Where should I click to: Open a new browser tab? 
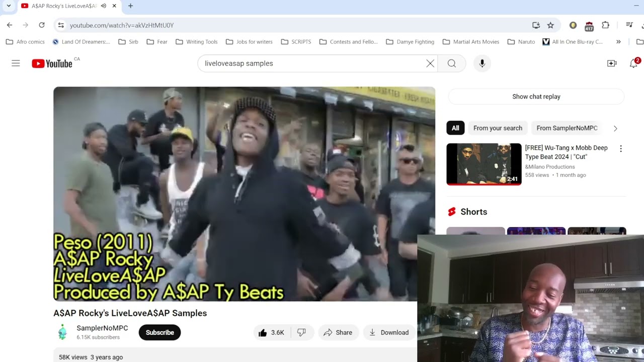(130, 6)
